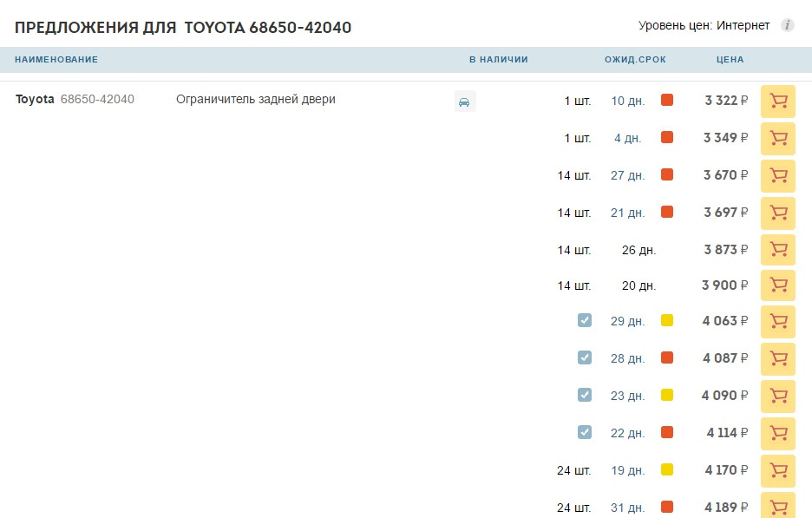Click the В НАЛИЧИИ column header

pos(497,60)
